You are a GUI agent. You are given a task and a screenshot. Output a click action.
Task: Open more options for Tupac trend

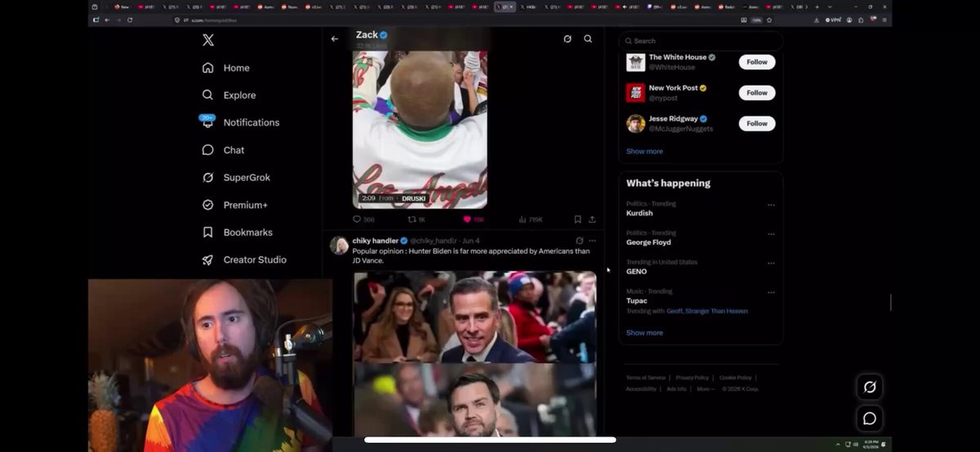[x=771, y=292]
